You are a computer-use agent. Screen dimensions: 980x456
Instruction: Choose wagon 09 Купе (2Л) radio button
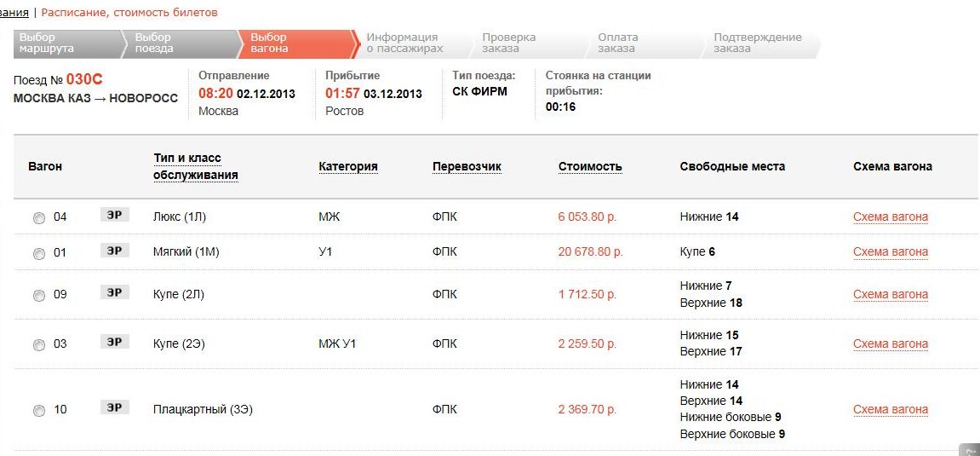tap(39, 296)
